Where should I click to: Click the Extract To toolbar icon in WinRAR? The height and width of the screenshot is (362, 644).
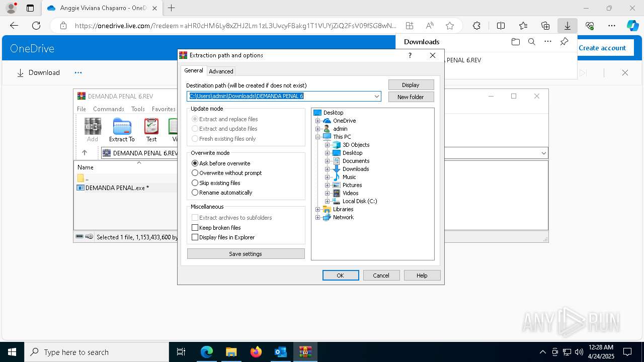(122, 130)
